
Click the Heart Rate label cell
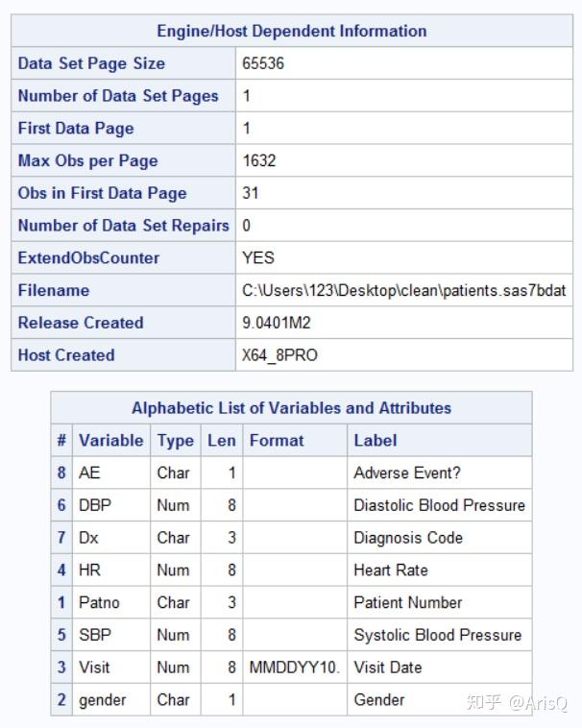(x=390, y=570)
